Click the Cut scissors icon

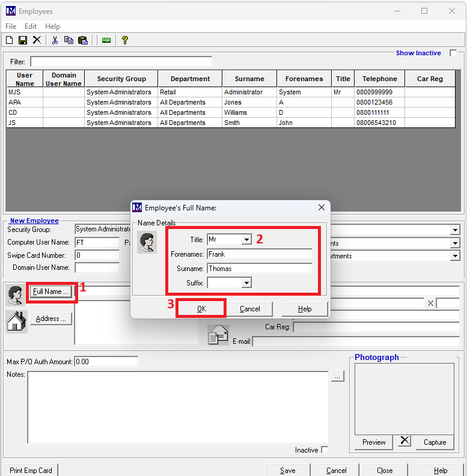[55, 40]
